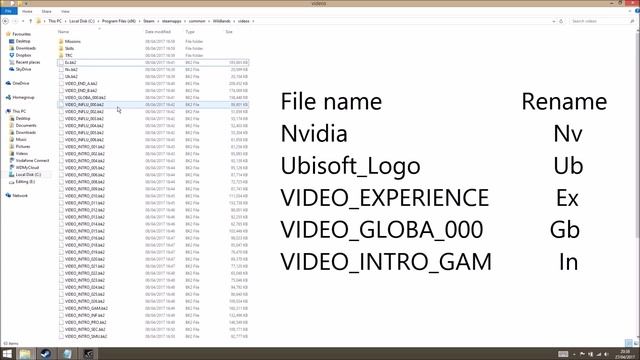640x360 pixels.
Task: Select Editing (E:) drive in sidebar
Action: (22, 182)
